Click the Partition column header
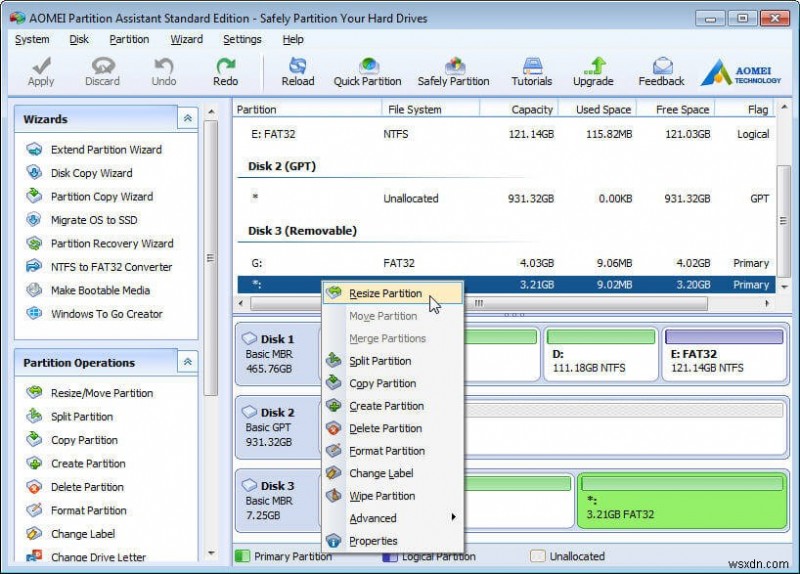Image resolution: width=800 pixels, height=574 pixels. click(308, 109)
